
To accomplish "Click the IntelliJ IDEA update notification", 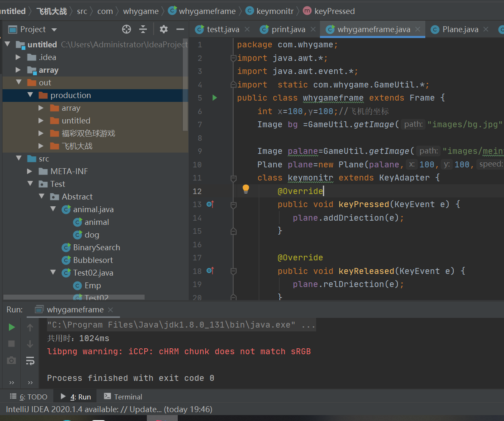I will (109, 410).
